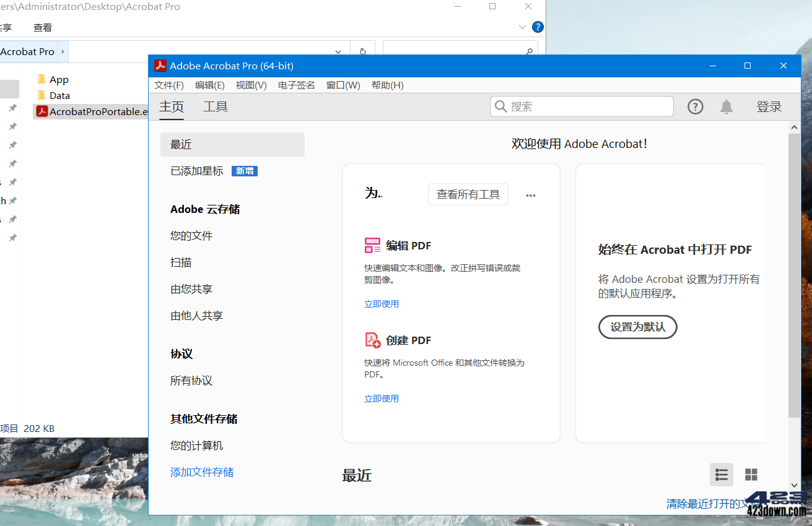Viewport: 812px width, 526px height.
Task: Click the 添加文件存储 link
Action: pos(201,472)
